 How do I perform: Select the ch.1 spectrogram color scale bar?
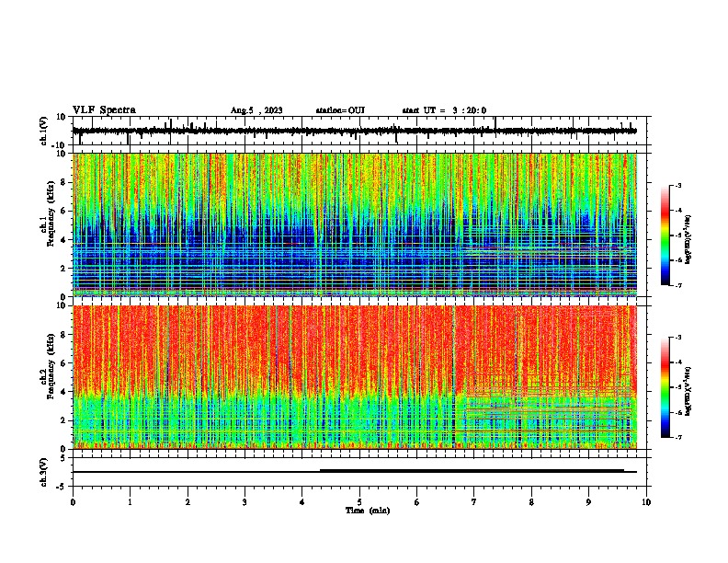665,235
